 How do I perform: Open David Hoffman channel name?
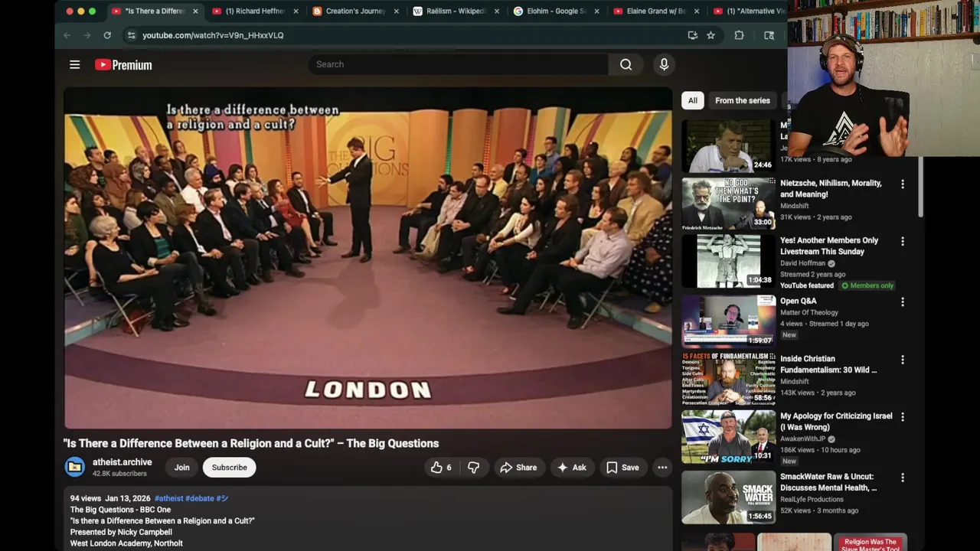(x=802, y=263)
